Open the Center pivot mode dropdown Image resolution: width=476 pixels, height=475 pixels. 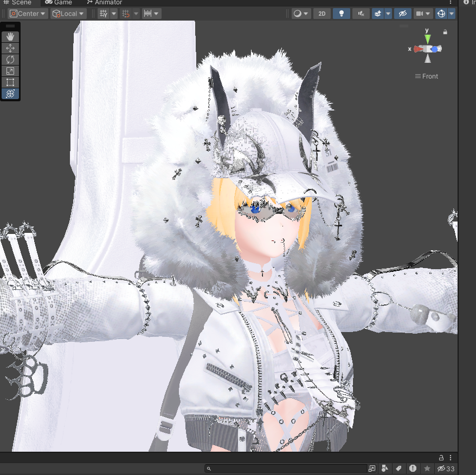pos(28,14)
